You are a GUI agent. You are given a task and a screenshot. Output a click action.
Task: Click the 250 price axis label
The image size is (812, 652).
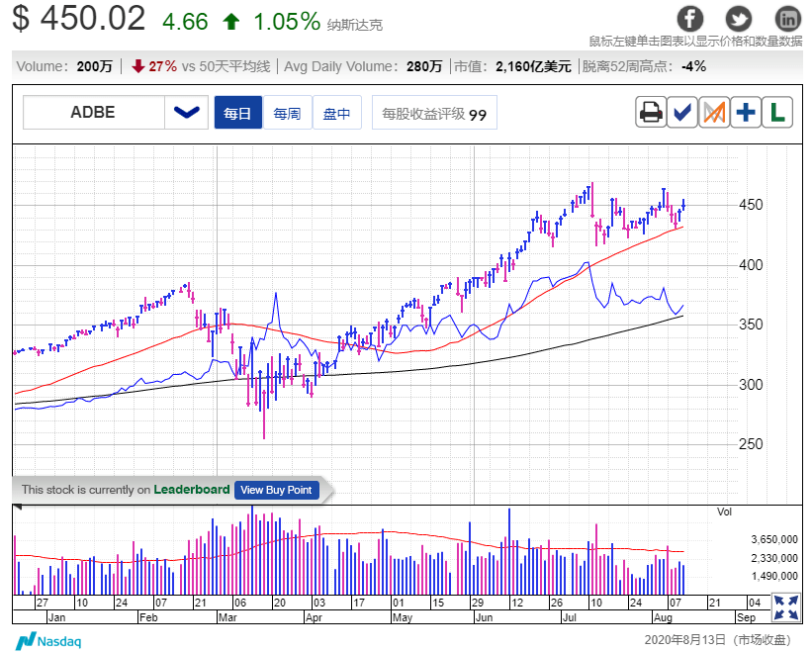point(751,444)
